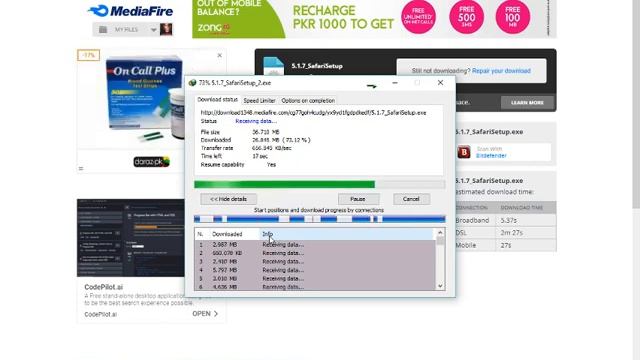The image size is (640, 360).
Task: Switch to Speed Limiter tab
Action: (259, 100)
